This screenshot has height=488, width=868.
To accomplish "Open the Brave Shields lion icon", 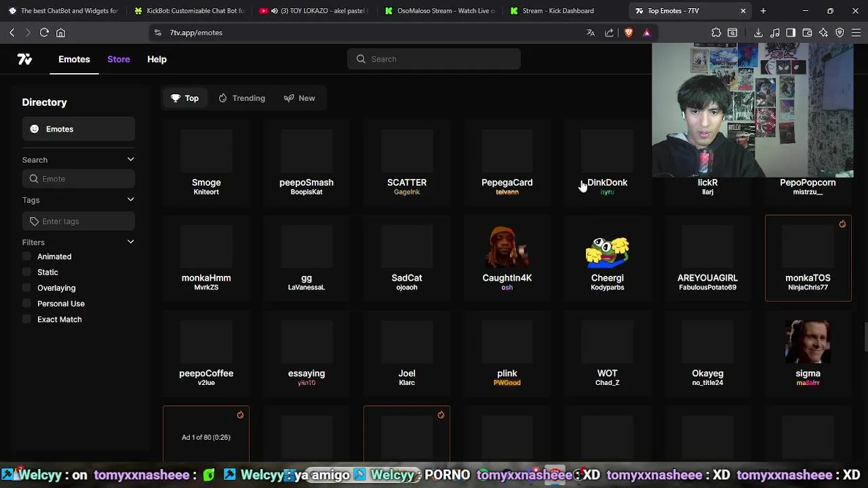I will pyautogui.click(x=629, y=33).
